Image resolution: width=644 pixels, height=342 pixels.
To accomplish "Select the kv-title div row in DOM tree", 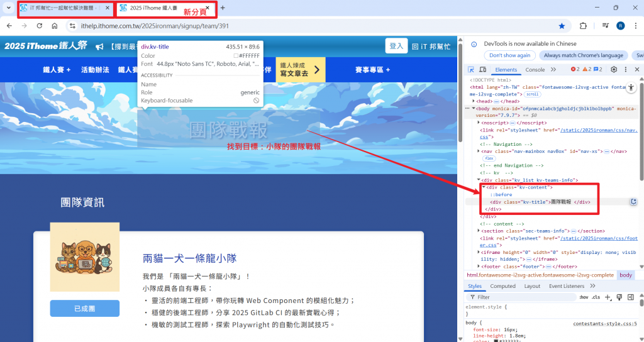I will [552, 202].
